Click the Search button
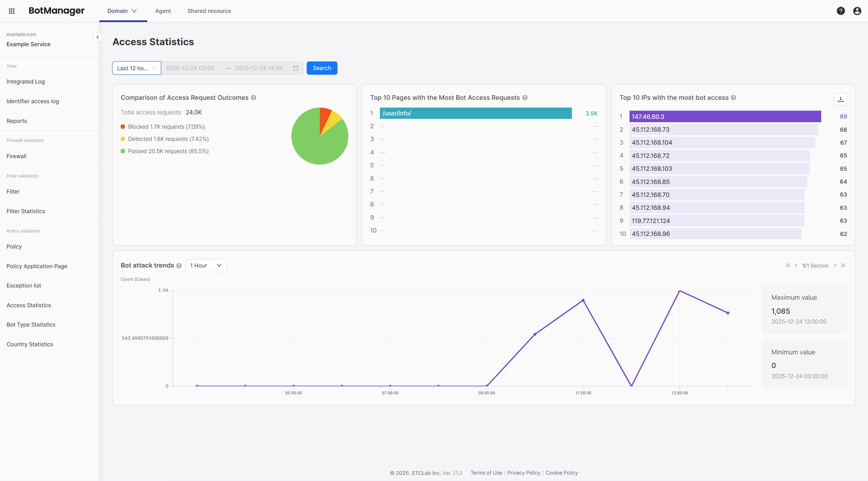The width and height of the screenshot is (868, 481). (321, 68)
